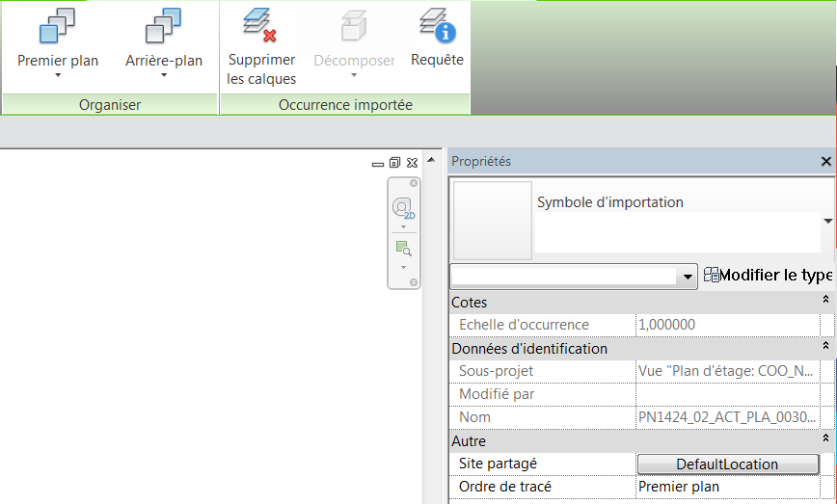Click the zoom region icon in navigation bar

(x=402, y=249)
